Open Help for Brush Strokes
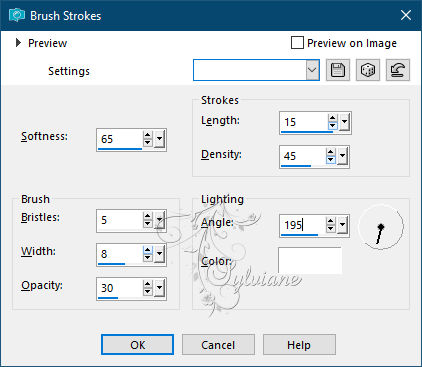This screenshot has height=367, width=422. pos(299,345)
